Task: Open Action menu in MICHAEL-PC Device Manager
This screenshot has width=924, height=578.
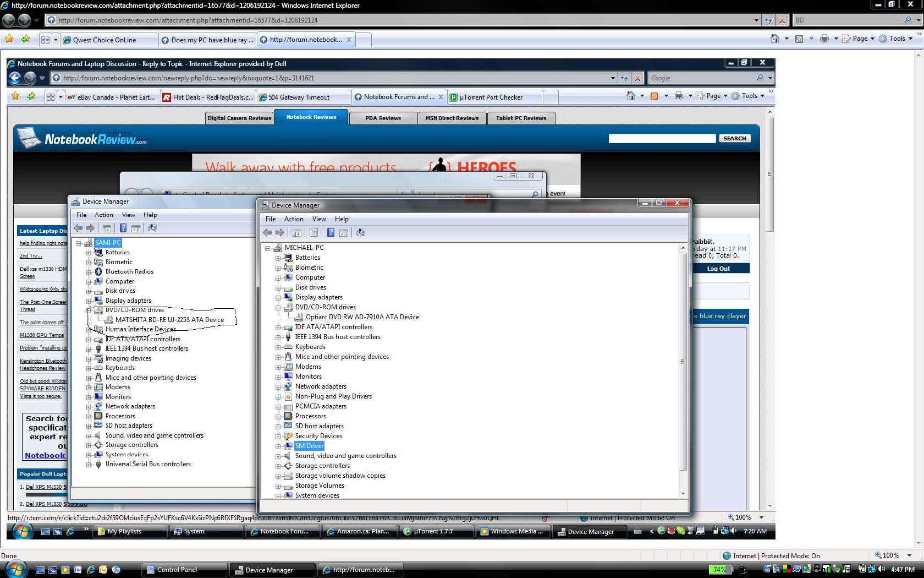Action: [x=294, y=219]
